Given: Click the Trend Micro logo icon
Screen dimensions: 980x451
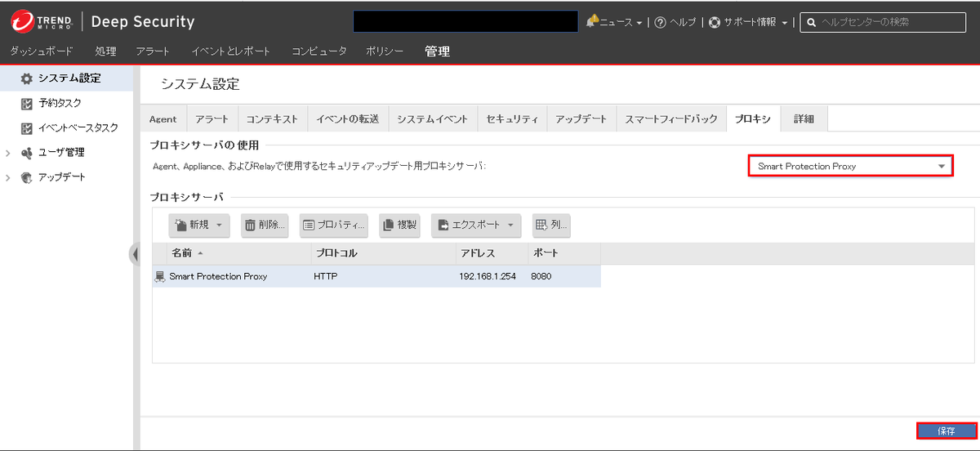Looking at the screenshot, I should tap(22, 21).
